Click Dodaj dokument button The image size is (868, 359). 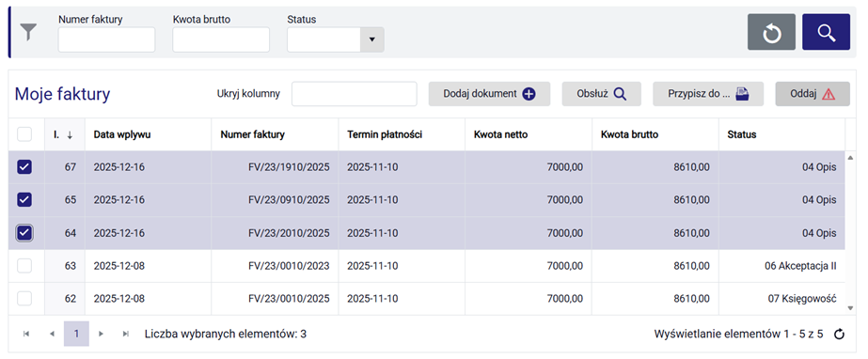pyautogui.click(x=489, y=94)
